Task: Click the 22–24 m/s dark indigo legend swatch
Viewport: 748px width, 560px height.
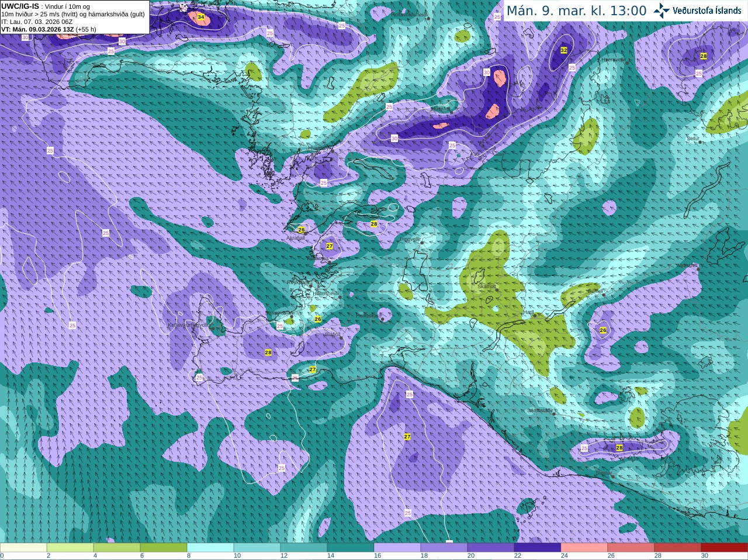Action: pos(538,548)
